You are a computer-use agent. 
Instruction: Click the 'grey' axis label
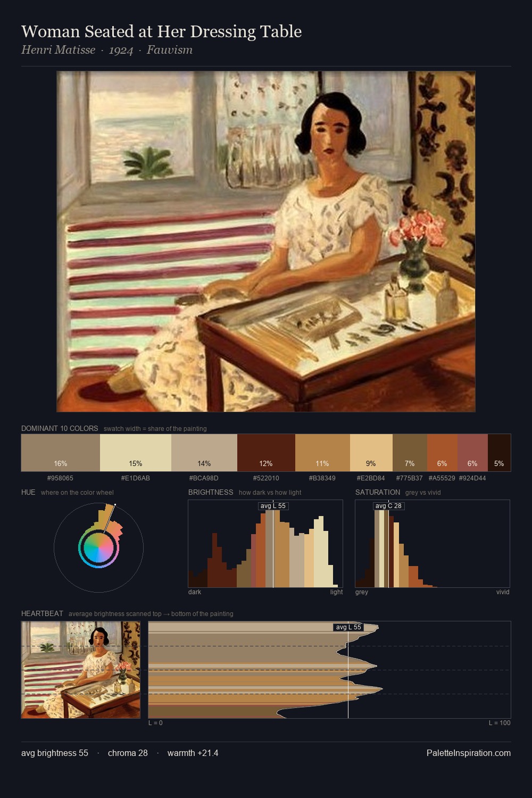362,592
